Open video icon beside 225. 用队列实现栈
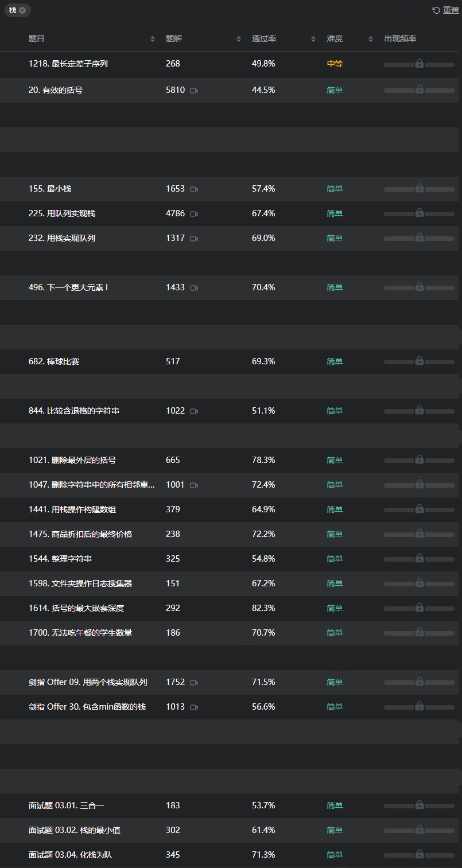The image size is (462, 868). point(194,213)
